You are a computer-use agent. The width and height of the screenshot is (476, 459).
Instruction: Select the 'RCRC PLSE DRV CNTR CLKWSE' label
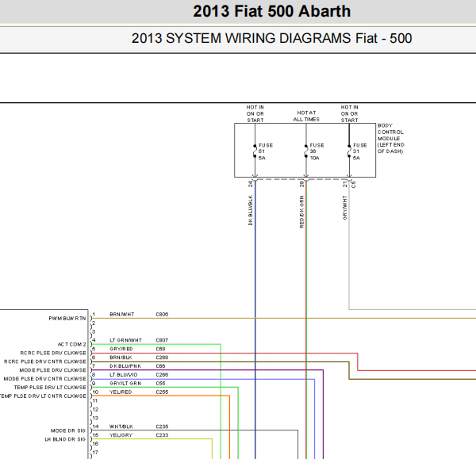click(45, 361)
